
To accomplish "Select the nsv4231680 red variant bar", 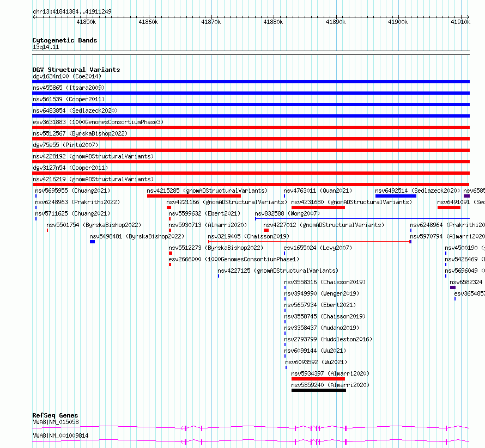I will tap(318, 207).
